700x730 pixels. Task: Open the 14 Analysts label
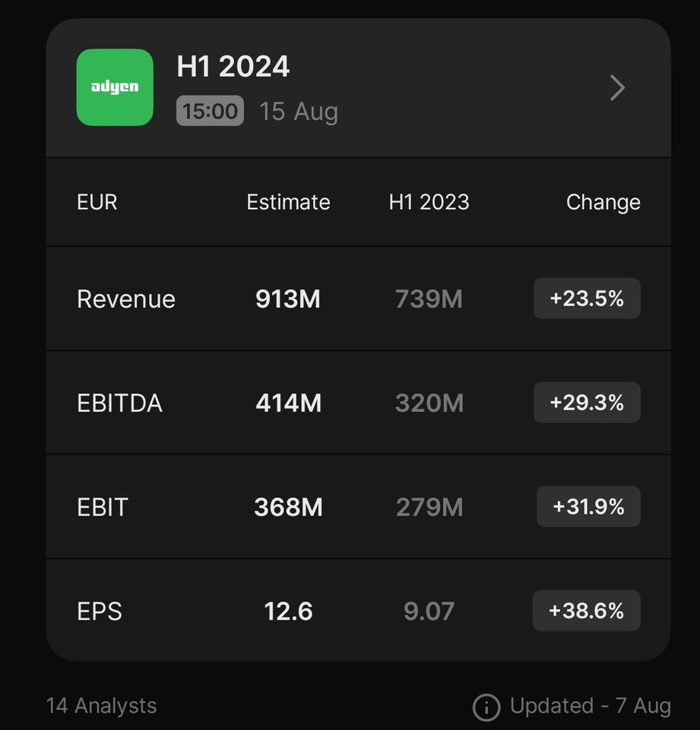[101, 706]
